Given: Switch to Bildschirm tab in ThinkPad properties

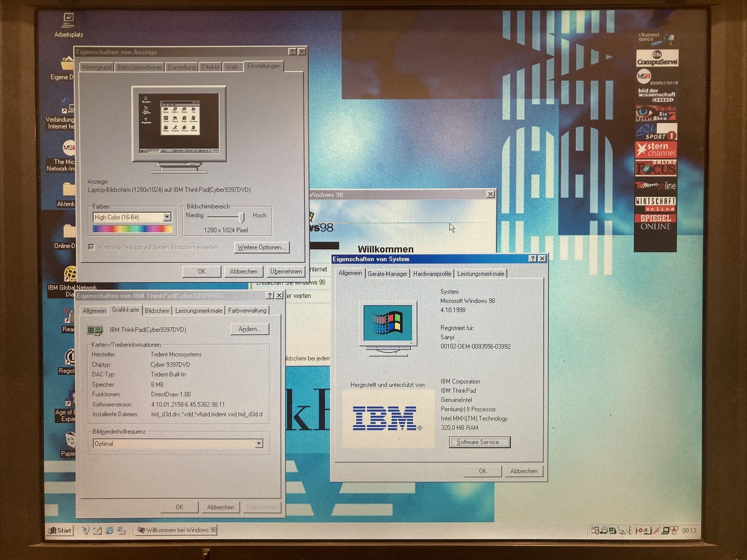Looking at the screenshot, I should [157, 310].
